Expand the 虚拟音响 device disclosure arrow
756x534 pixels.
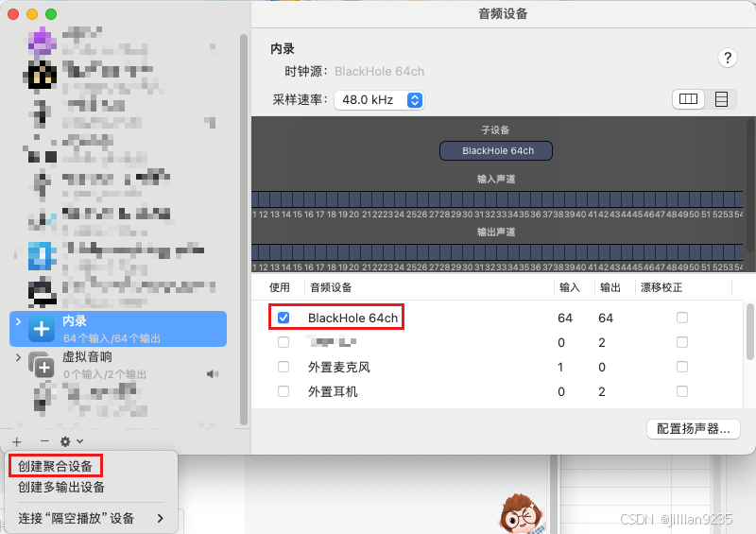[18, 357]
